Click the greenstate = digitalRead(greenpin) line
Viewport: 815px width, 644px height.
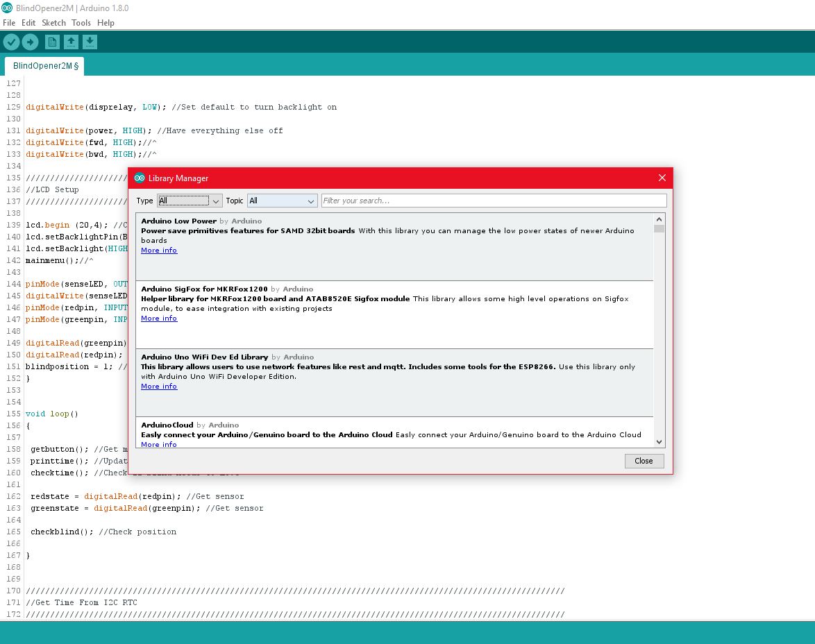click(147, 509)
